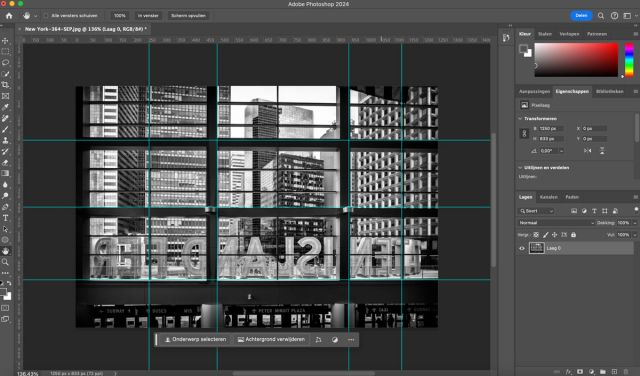Select the Lasso tool

point(5,63)
